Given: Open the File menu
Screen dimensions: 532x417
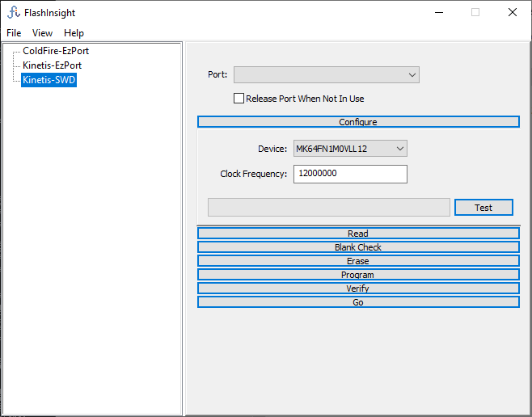Looking at the screenshot, I should [x=14, y=33].
